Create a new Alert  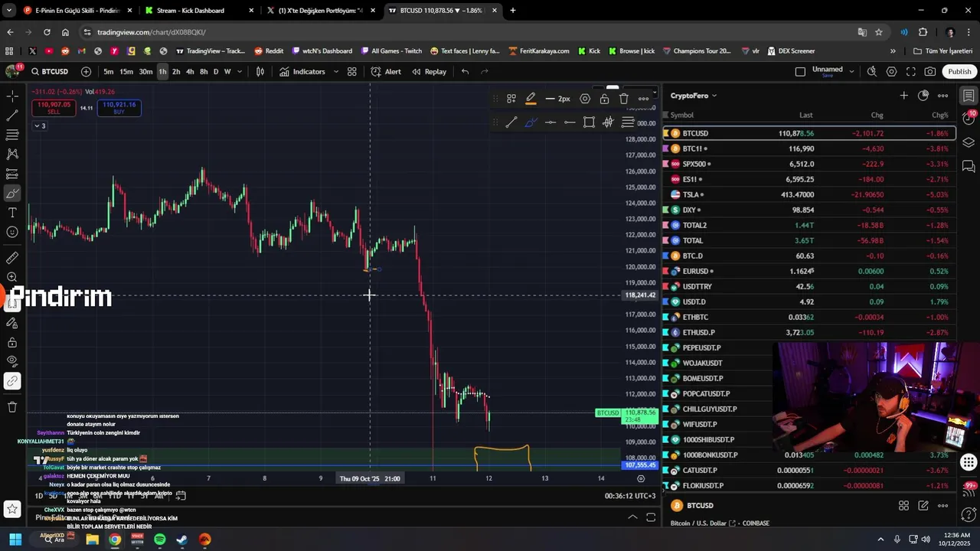pos(386,71)
